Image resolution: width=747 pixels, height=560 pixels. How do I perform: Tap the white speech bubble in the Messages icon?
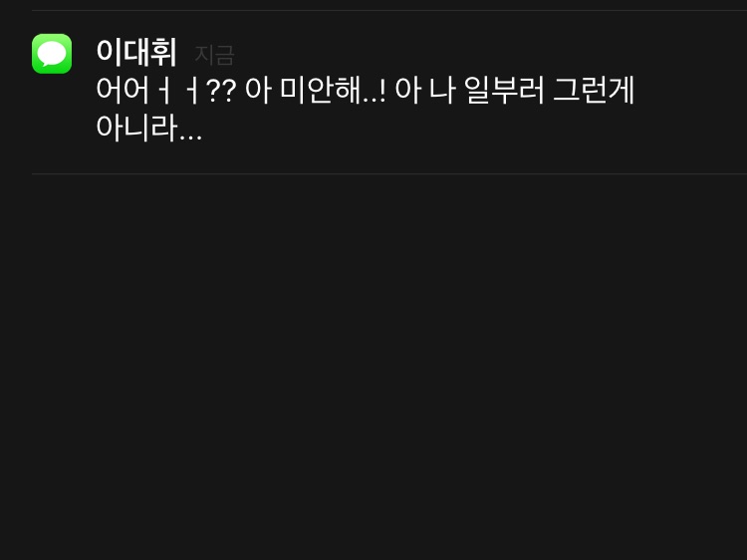click(52, 54)
